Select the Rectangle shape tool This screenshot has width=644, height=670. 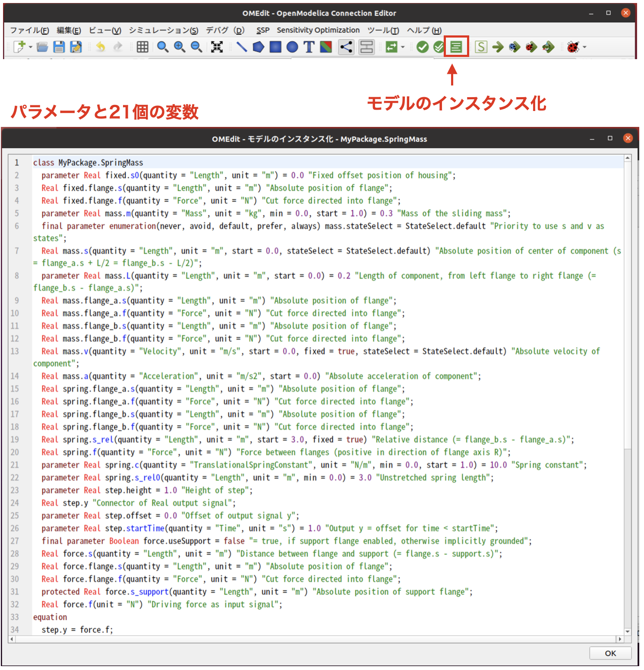[275, 47]
